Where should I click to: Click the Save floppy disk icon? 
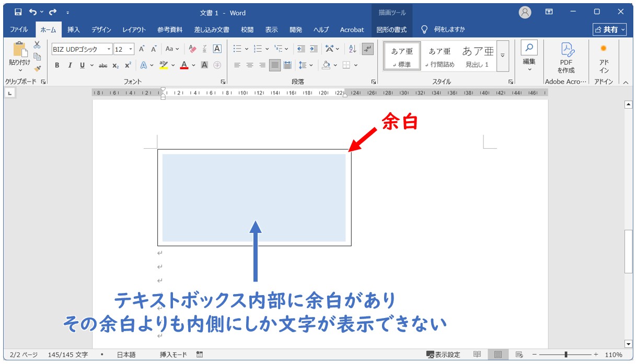tap(18, 12)
